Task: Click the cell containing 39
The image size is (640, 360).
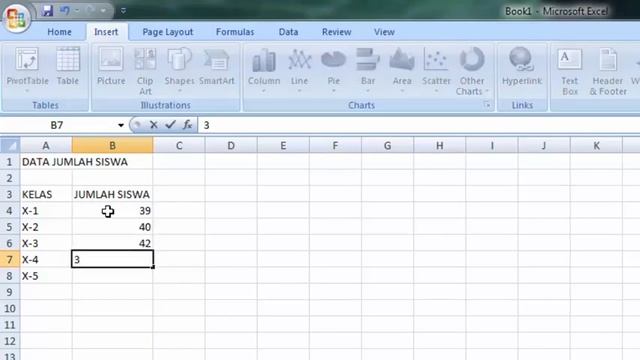Action: [112, 211]
